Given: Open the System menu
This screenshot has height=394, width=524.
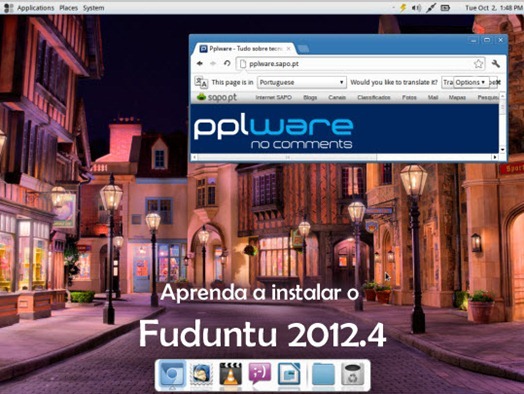Looking at the screenshot, I should (x=94, y=8).
